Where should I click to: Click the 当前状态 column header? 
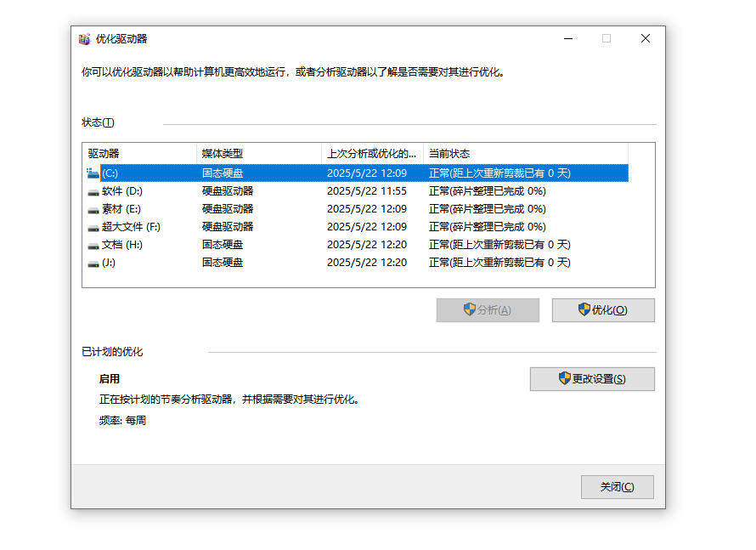[x=526, y=153]
